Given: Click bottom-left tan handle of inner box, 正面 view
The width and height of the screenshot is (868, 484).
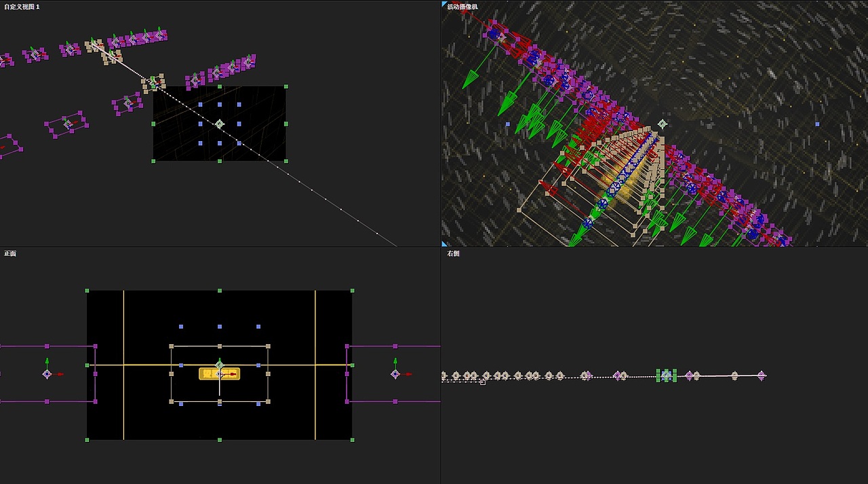Looking at the screenshot, I should 171,402.
